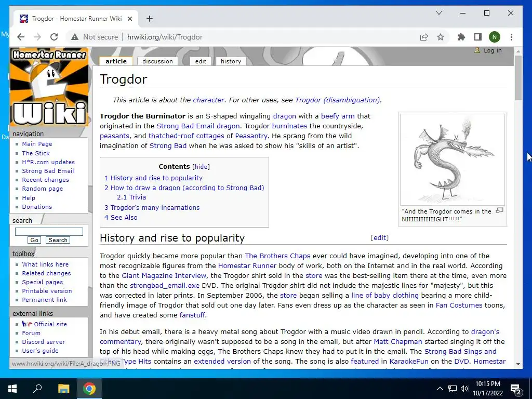Open the Trogdor dragon thumbnail image
Viewport: 532px width, 399px height.
tap(453, 159)
